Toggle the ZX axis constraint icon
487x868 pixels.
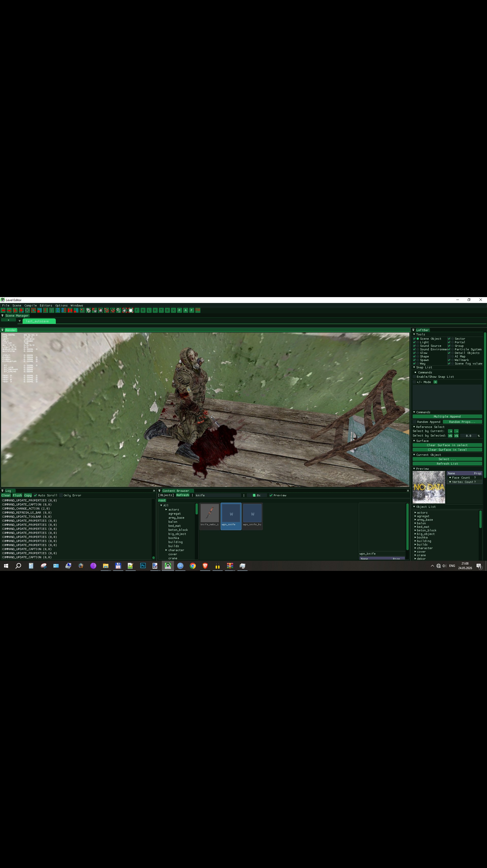tap(64, 310)
